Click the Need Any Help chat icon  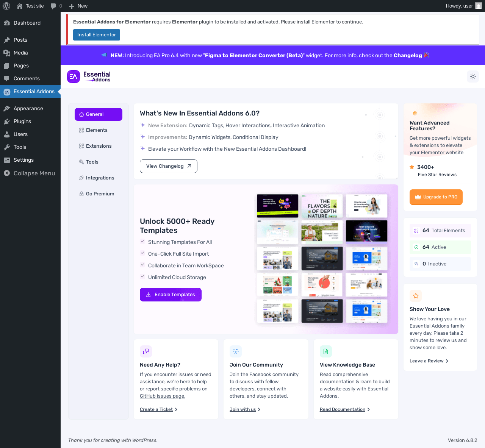(x=146, y=351)
